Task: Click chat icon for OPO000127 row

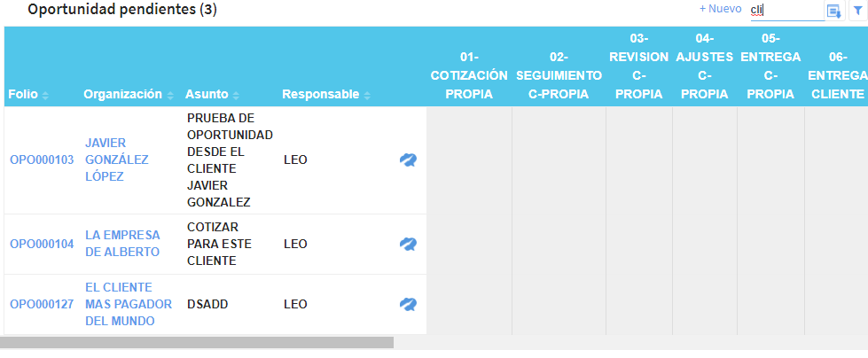Action: click(x=408, y=304)
